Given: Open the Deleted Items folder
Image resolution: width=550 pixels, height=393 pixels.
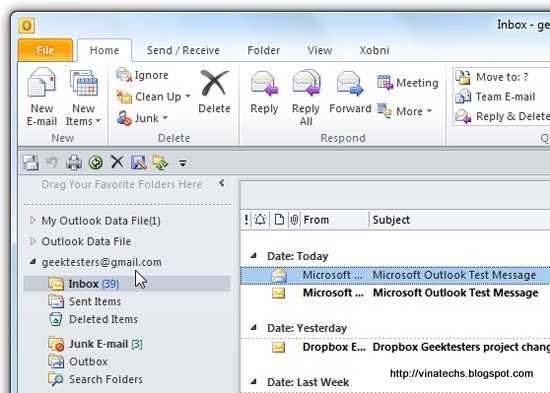Looking at the screenshot, I should point(103,319).
